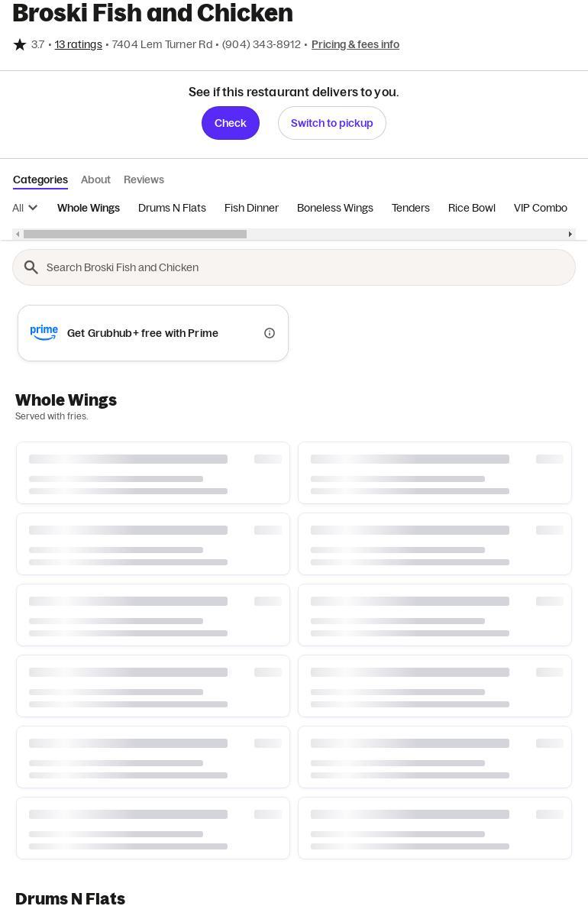
Task: Switch to pickup
Action: point(332,123)
